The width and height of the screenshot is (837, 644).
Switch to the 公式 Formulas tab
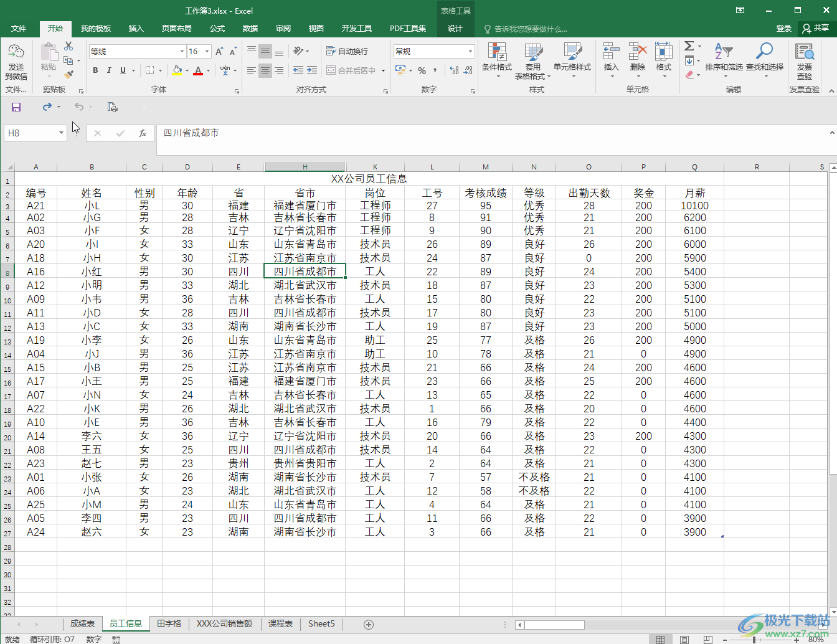(217, 28)
